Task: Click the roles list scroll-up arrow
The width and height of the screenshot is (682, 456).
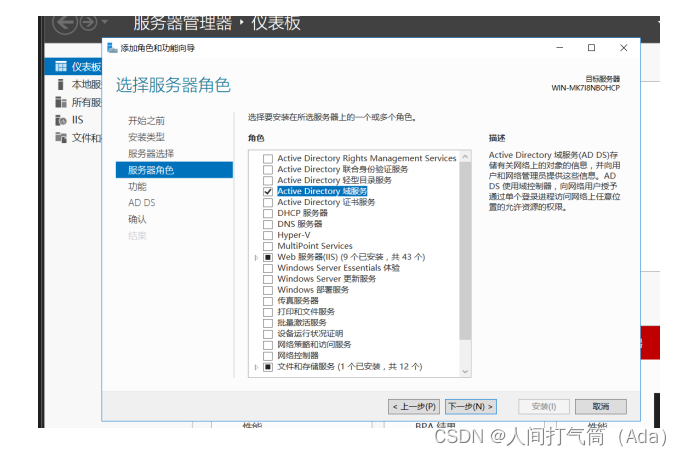Action: pyautogui.click(x=465, y=156)
